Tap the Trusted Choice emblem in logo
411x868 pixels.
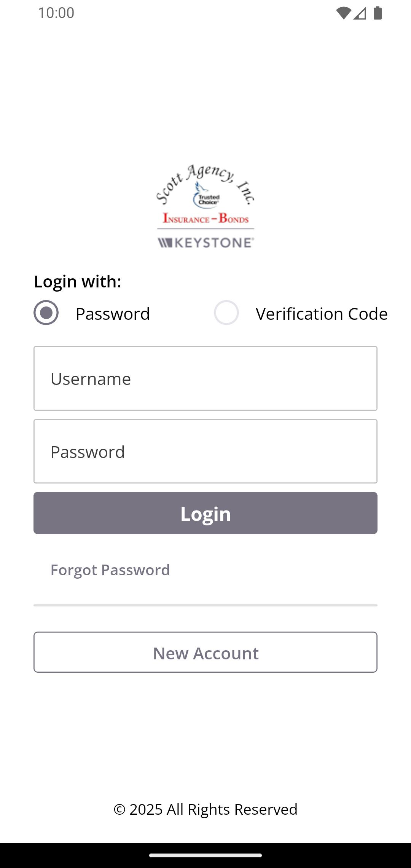pos(207,198)
